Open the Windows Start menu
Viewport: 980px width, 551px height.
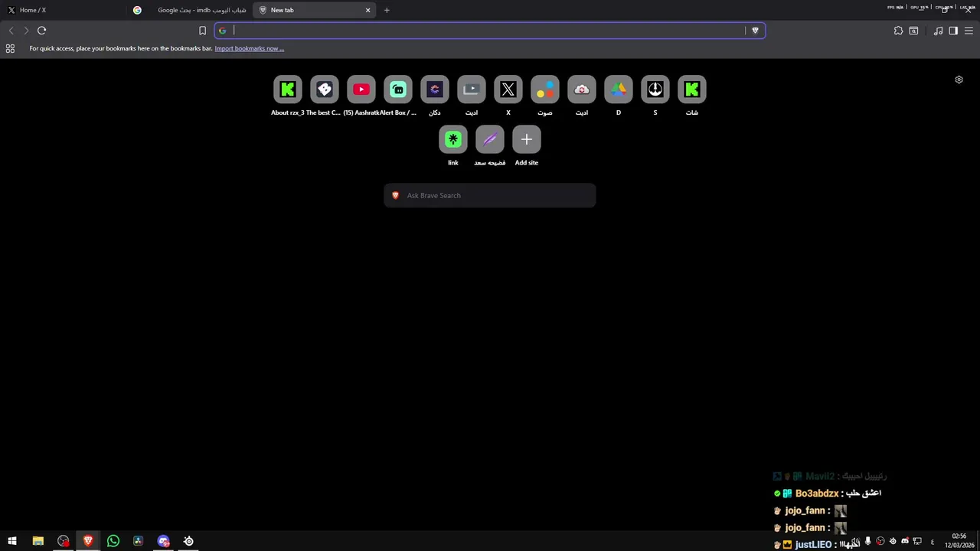point(12,541)
